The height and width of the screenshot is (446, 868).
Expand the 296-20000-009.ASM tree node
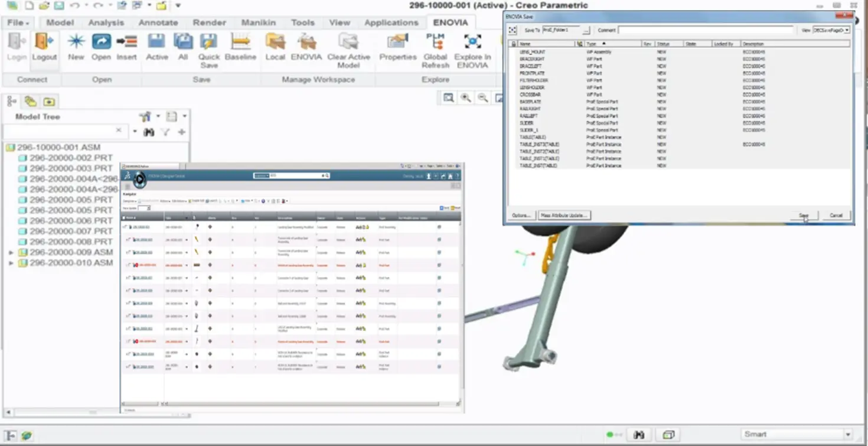click(11, 252)
